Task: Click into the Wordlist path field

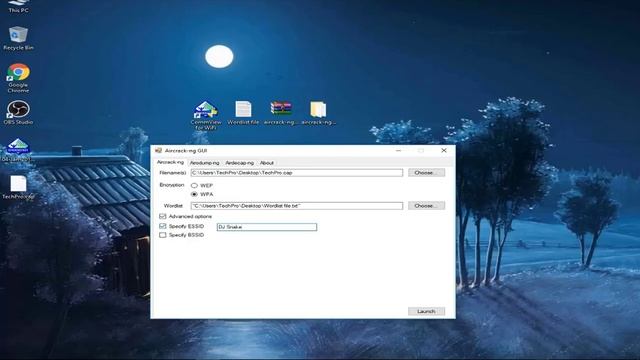Action: coord(297,206)
